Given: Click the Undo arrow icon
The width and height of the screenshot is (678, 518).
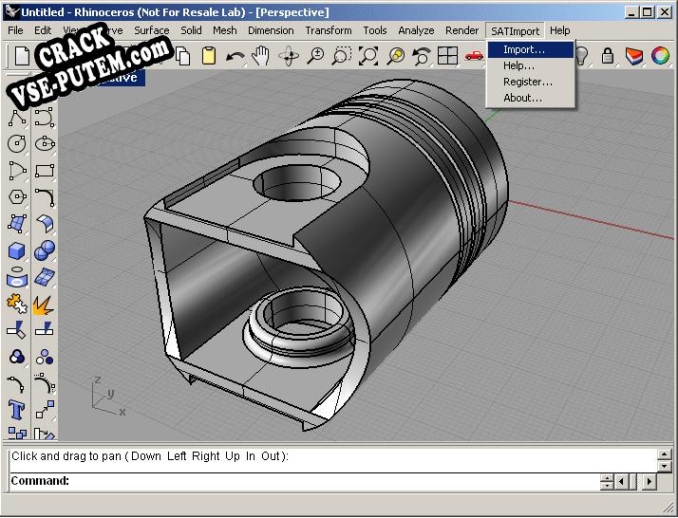Looking at the screenshot, I should 235,56.
